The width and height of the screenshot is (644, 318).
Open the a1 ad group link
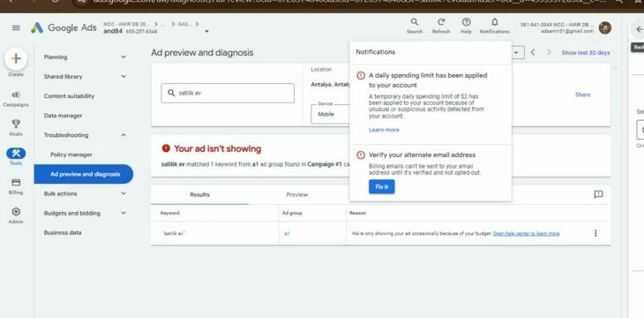[x=287, y=234]
